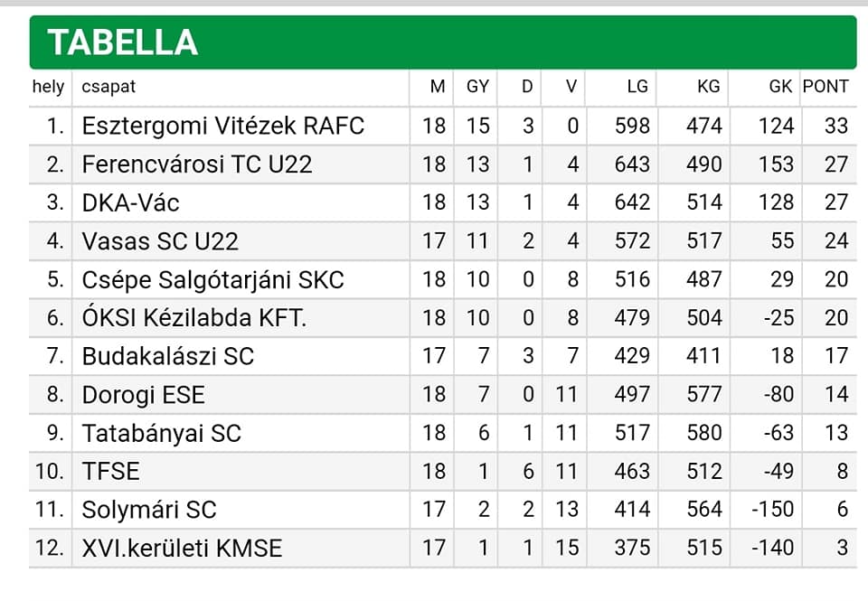
Task: Sort table by GY column header
Action: [x=477, y=87]
